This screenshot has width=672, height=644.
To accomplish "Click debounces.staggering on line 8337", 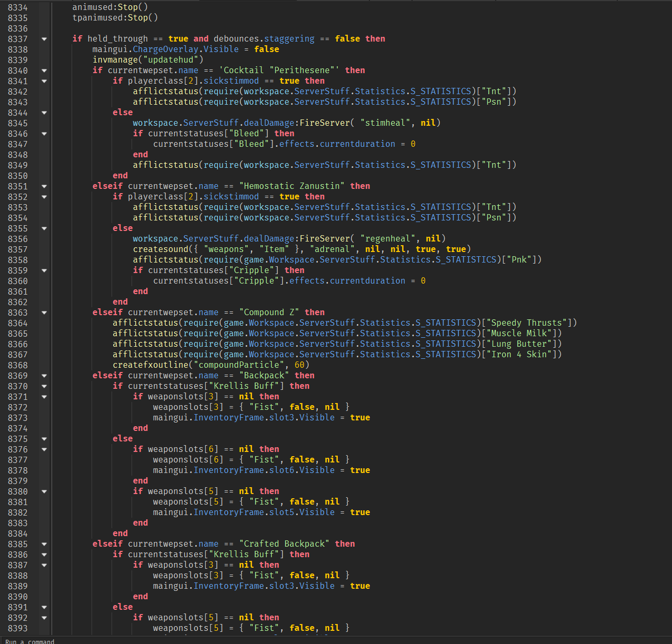I will 264,39.
